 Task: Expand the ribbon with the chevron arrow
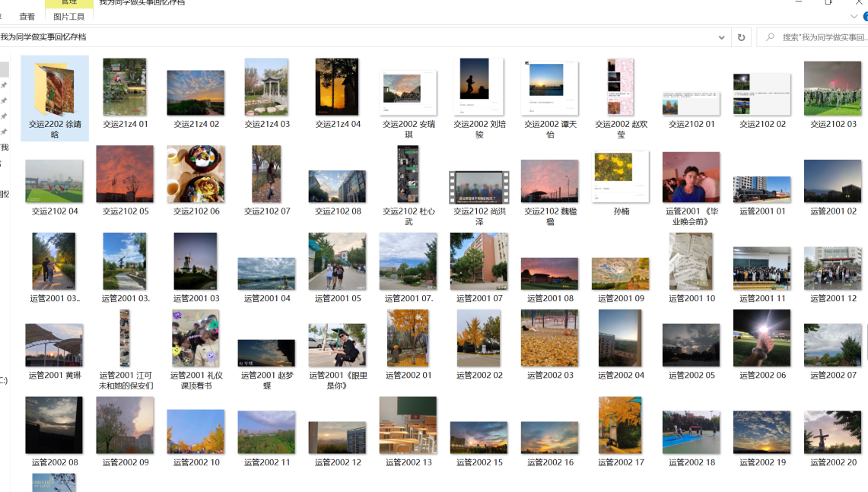(x=854, y=17)
